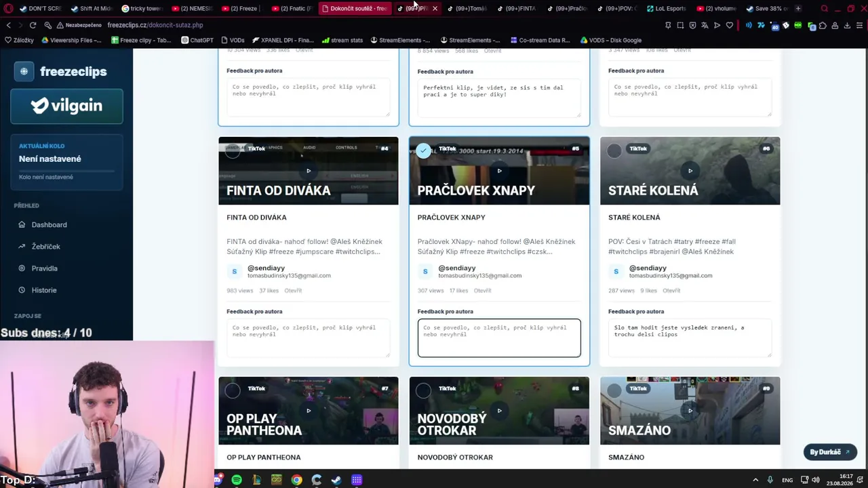
Task: Click Otevřít link for STARÉ KOLENÁ
Action: (x=671, y=291)
